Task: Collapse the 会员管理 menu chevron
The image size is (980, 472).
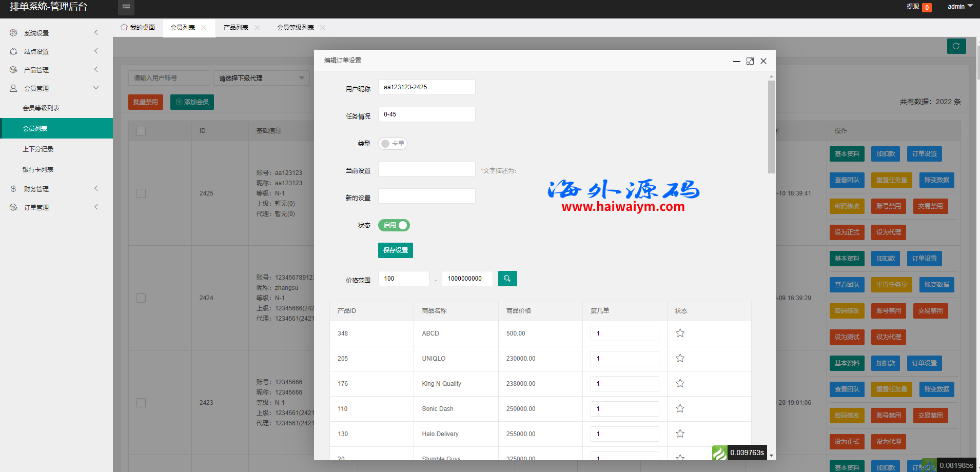Action: pos(96,87)
